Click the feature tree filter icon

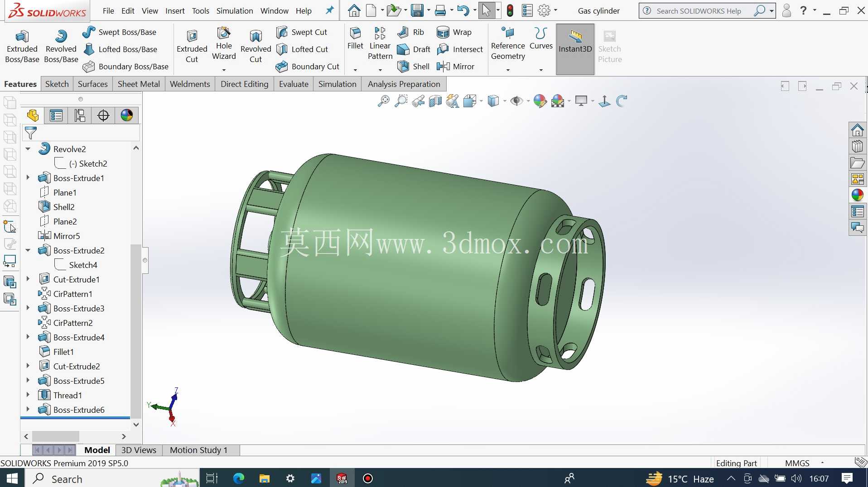31,133
